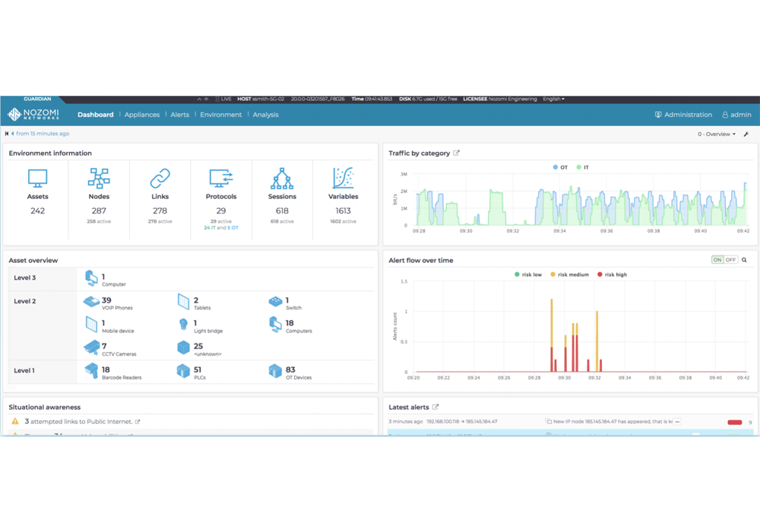Open the Alerts menu
Screen dimensions: 760x532
[x=180, y=115]
